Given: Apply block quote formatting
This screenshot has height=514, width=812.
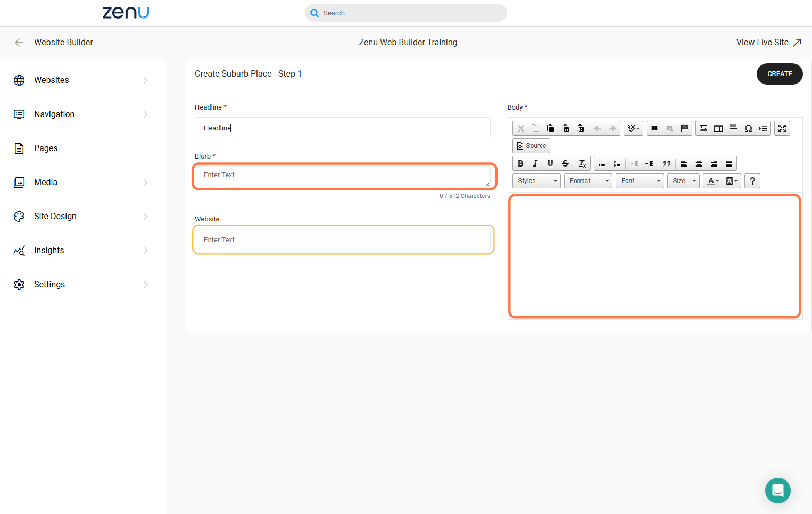Looking at the screenshot, I should 667,163.
